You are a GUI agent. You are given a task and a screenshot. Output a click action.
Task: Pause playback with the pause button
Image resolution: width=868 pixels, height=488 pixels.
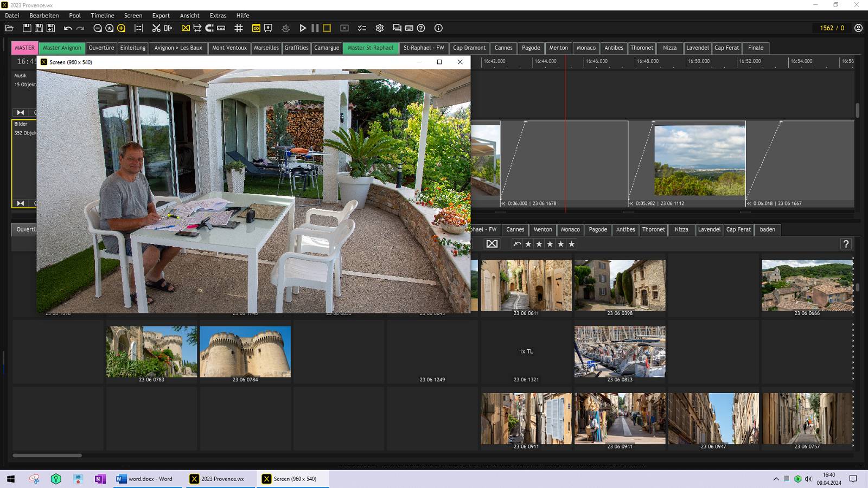tap(315, 28)
